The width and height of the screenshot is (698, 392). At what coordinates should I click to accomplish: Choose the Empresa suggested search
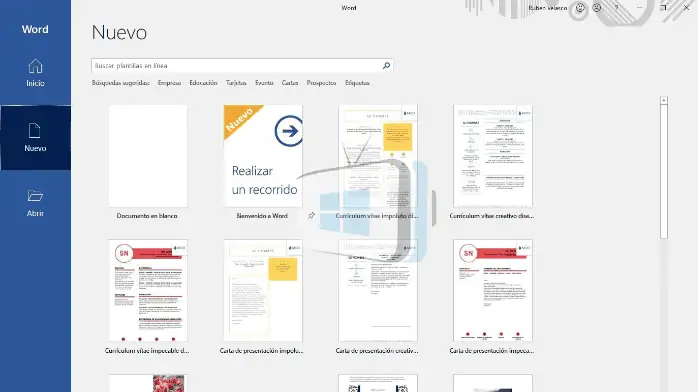tap(169, 83)
